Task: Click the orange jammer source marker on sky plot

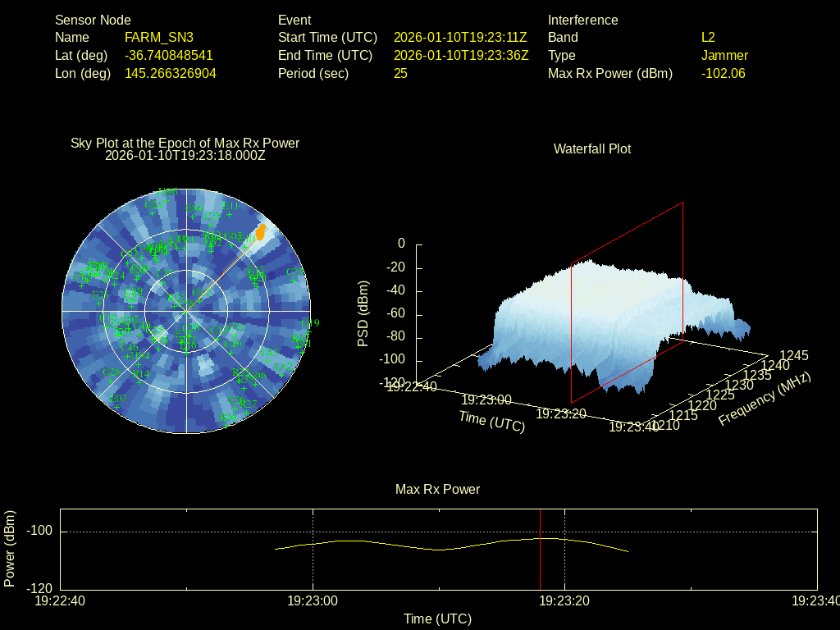Action: (x=261, y=232)
